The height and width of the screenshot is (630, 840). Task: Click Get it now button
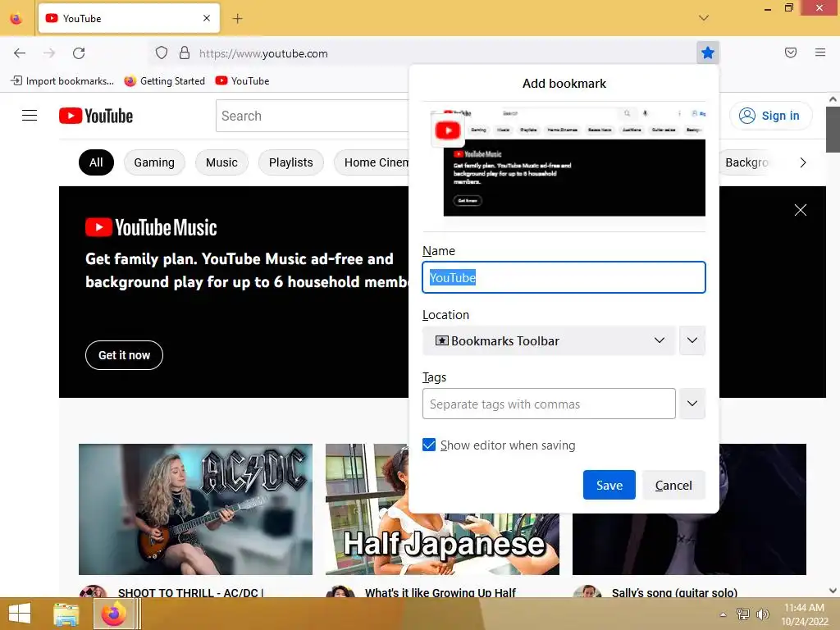125,355
